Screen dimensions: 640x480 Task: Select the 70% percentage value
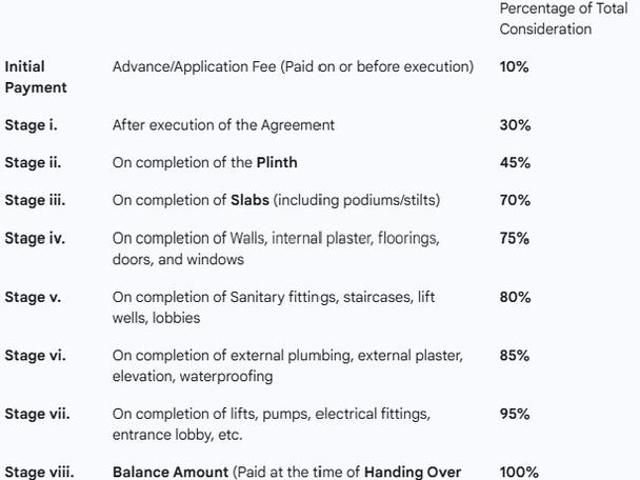[x=515, y=201]
